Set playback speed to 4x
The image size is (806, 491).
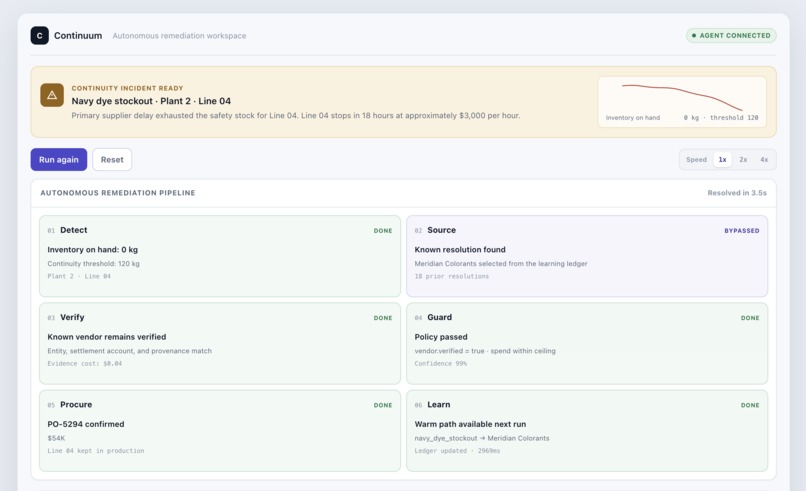(764, 159)
